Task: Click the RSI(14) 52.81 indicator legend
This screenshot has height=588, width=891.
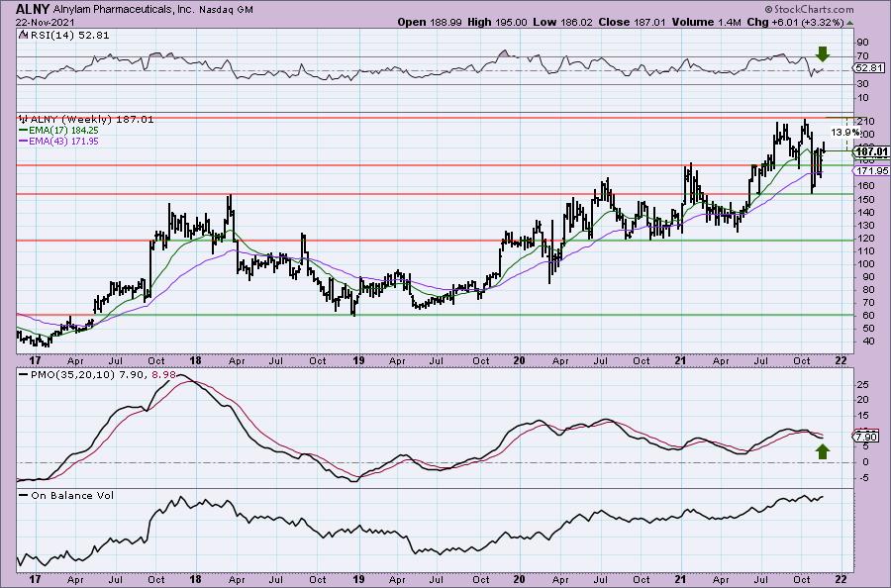Action: point(63,36)
